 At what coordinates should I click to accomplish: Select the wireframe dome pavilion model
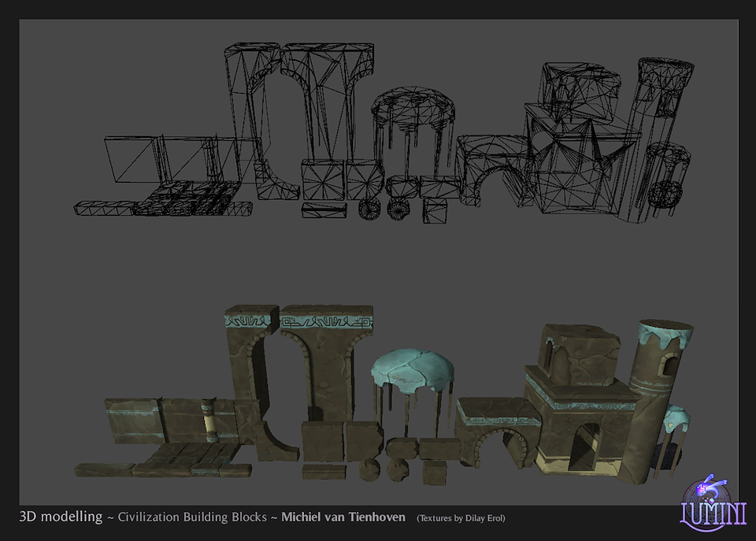[x=413, y=117]
